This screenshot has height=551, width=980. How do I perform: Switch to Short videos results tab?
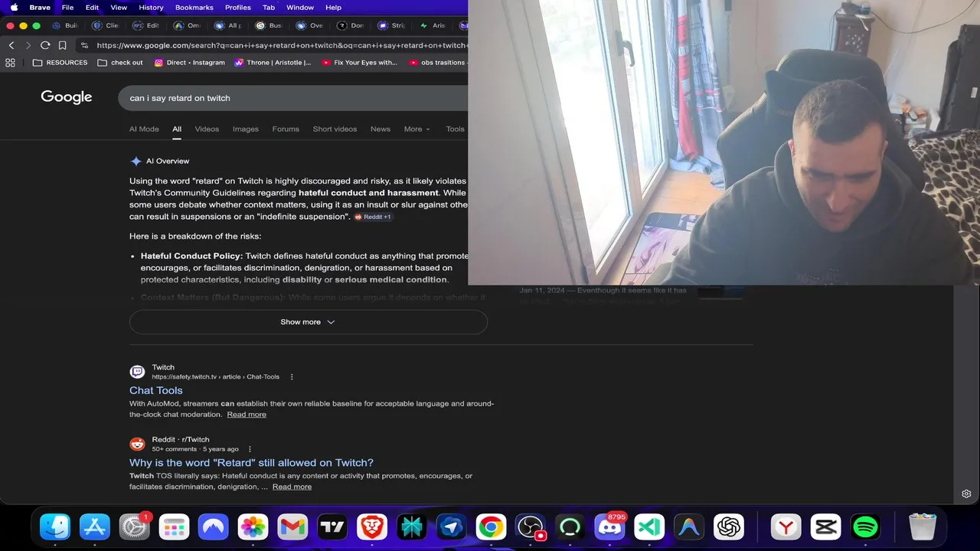point(335,129)
